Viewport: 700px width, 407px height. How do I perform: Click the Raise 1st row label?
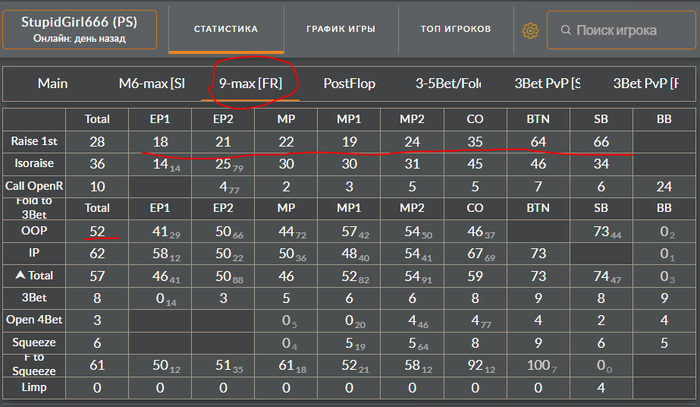(34, 141)
